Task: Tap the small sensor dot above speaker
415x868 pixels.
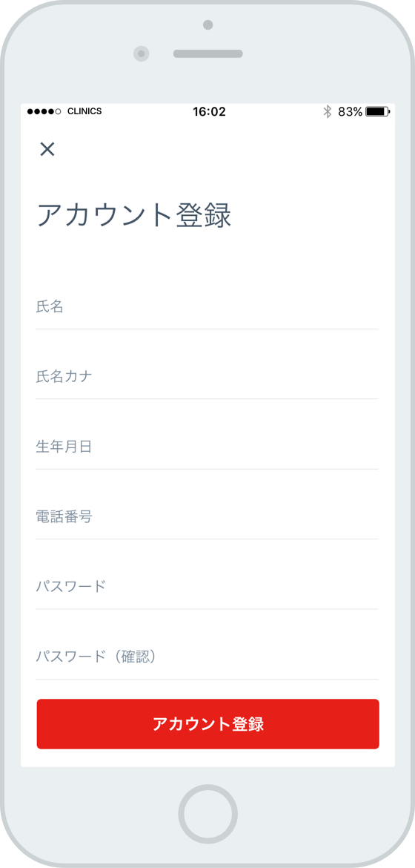Action: [208, 24]
